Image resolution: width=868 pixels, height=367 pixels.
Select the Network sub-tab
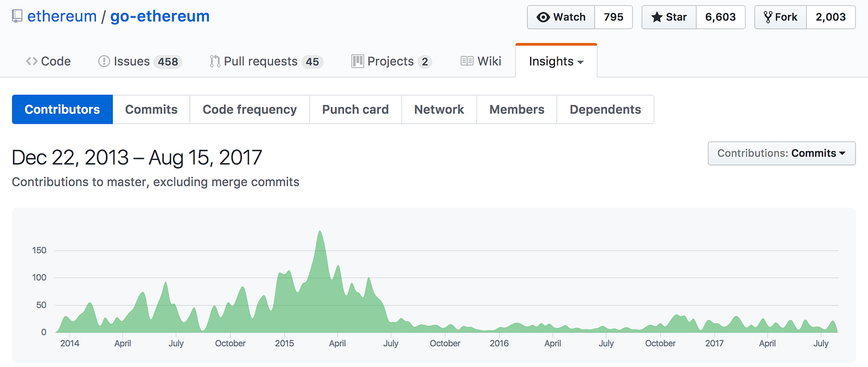tap(439, 109)
